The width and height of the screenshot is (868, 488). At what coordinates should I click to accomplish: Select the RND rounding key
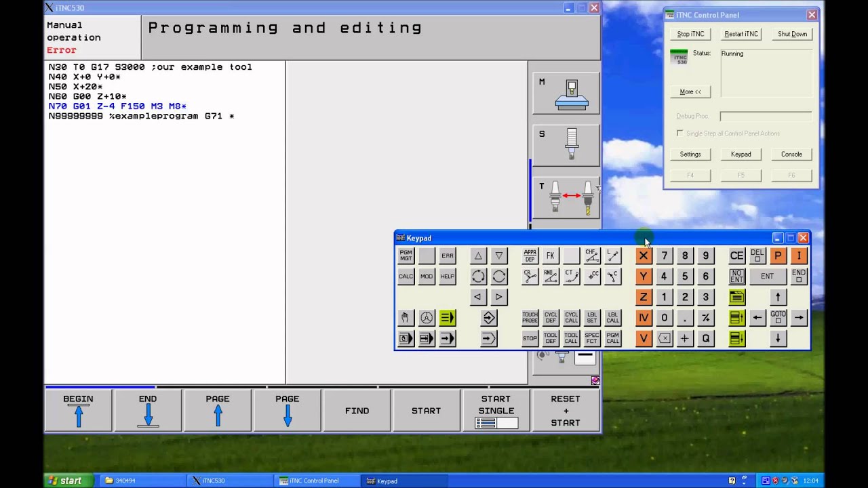coord(551,277)
